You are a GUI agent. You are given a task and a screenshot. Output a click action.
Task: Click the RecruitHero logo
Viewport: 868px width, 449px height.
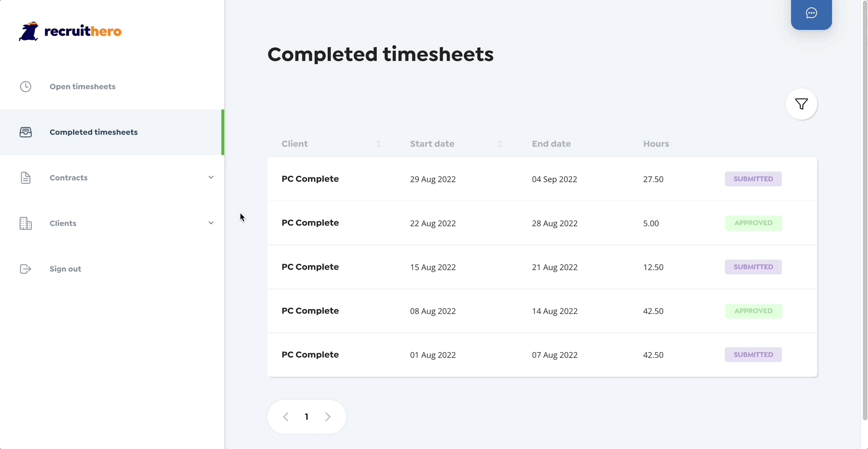tap(70, 31)
